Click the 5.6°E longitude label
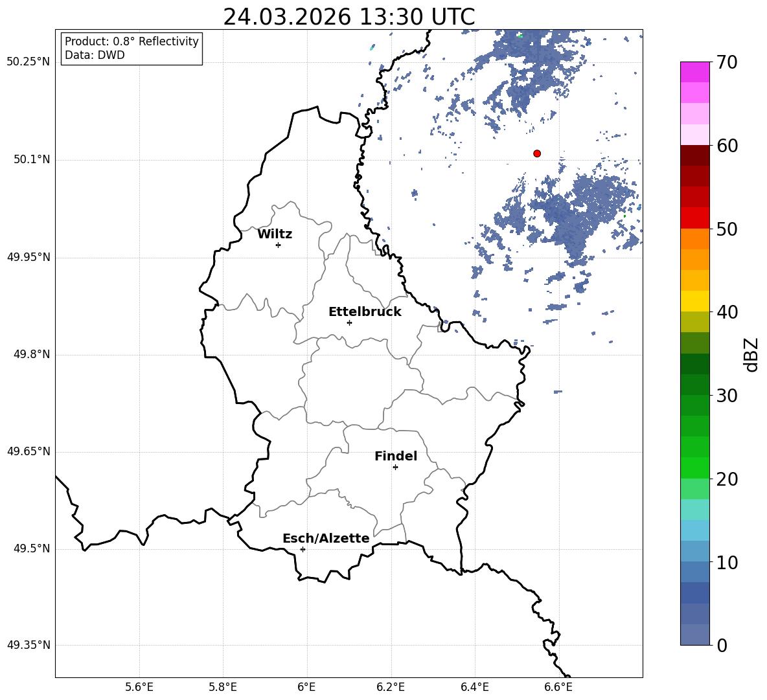This screenshot has width=767, height=700. click(139, 687)
